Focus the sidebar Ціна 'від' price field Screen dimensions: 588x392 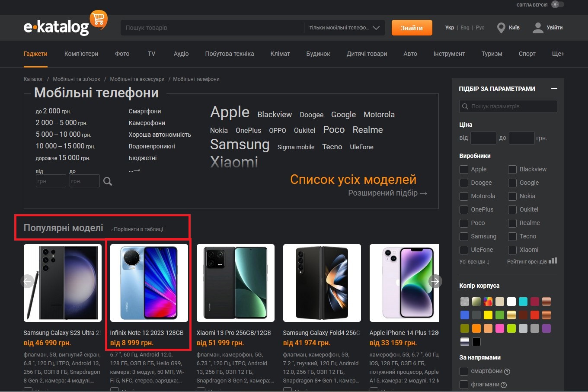click(x=483, y=138)
